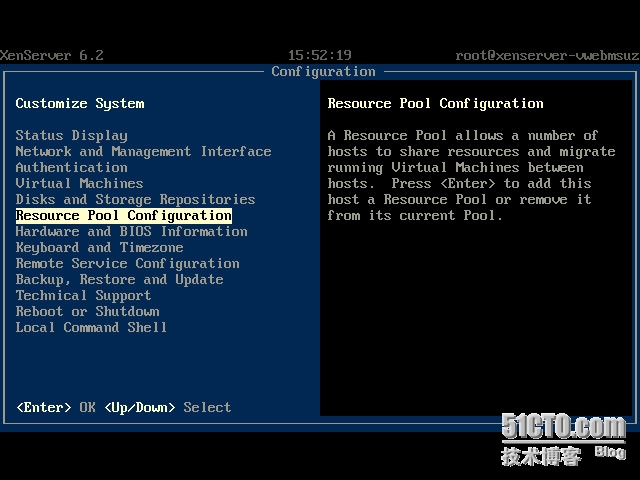Viewport: 640px width, 480px height.
Task: Click the <Enter> OK hint
Action: [56, 407]
